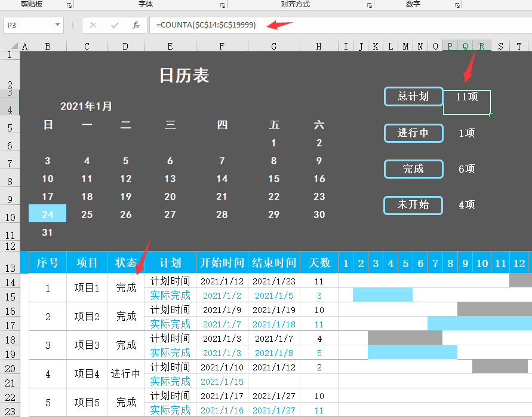Expand the Name Box dropdown arrow
The image size is (532, 417).
(57, 24)
